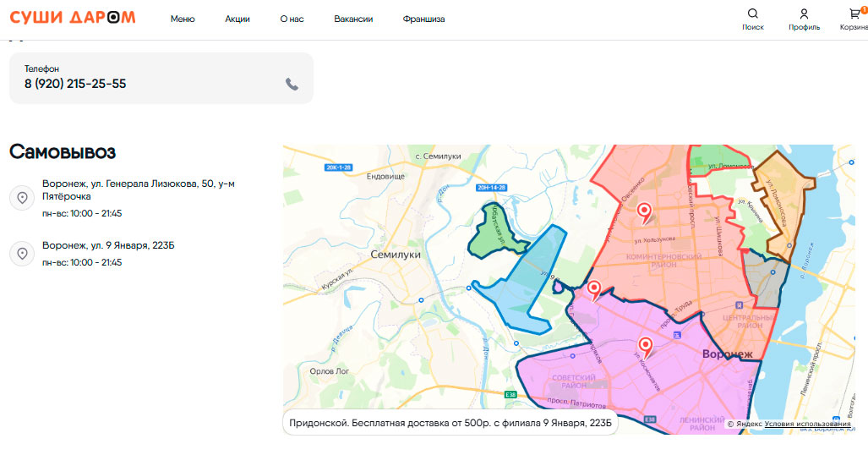Click the gray delivery zone polygon
The width and height of the screenshot is (868, 455).
click(765, 282)
